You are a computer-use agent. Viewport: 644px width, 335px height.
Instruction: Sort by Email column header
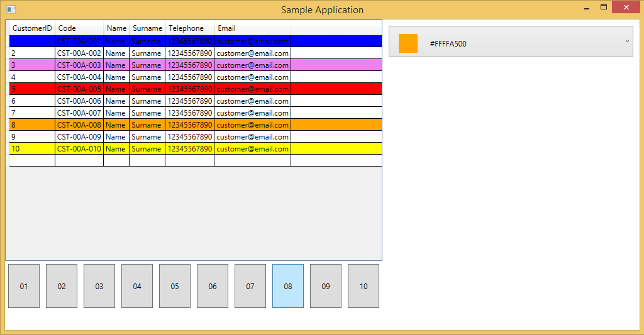[x=253, y=28]
